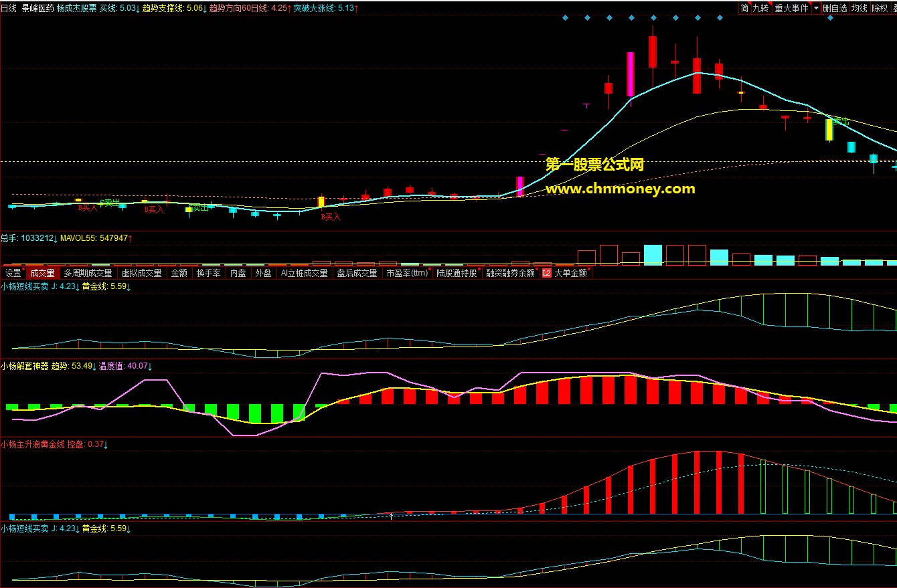Viewport: 897px width, 588px height.
Task: Click 删自选 to remove from watchlist
Action: coord(835,8)
